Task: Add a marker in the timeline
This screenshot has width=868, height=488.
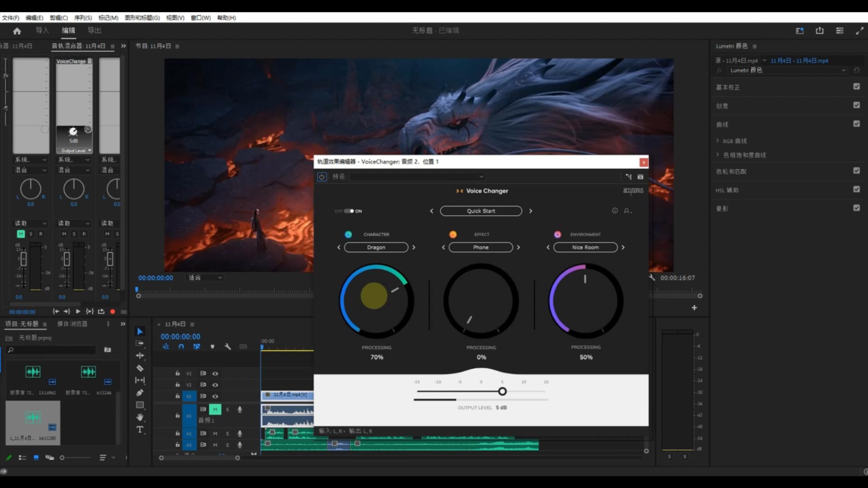Action: (x=212, y=347)
